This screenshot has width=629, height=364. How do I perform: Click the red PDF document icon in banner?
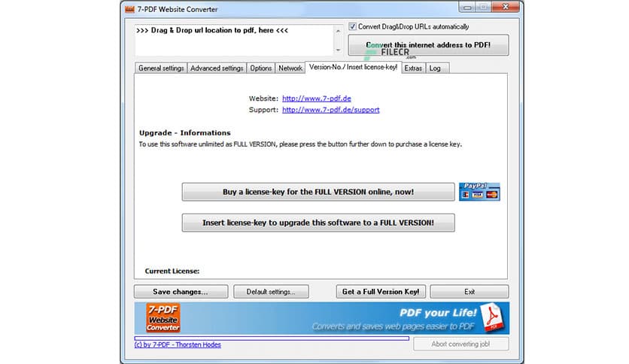[x=492, y=317]
